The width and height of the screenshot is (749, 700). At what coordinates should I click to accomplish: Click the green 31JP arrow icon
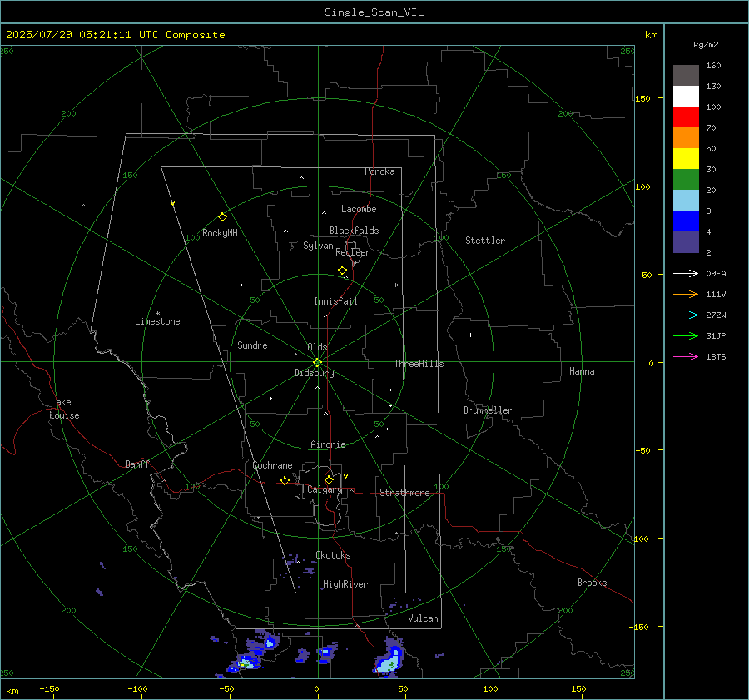686,336
